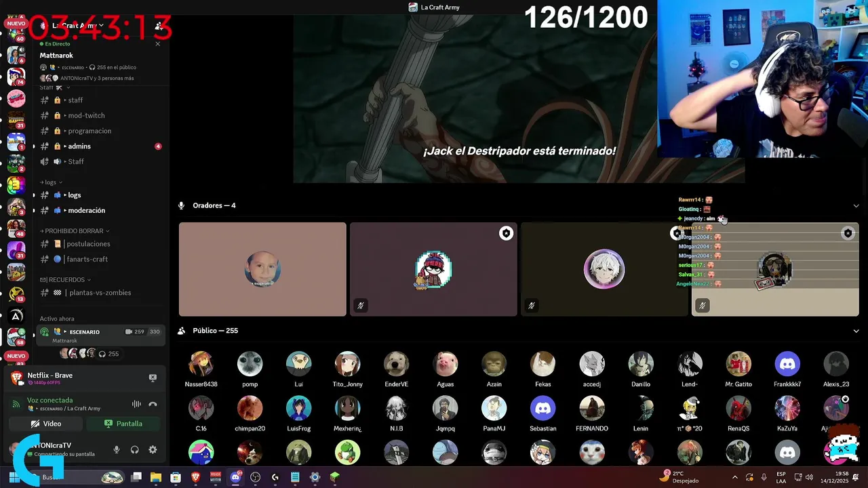Stop streaming Netflix - Brave screen share
The image size is (868, 488).
tap(153, 378)
